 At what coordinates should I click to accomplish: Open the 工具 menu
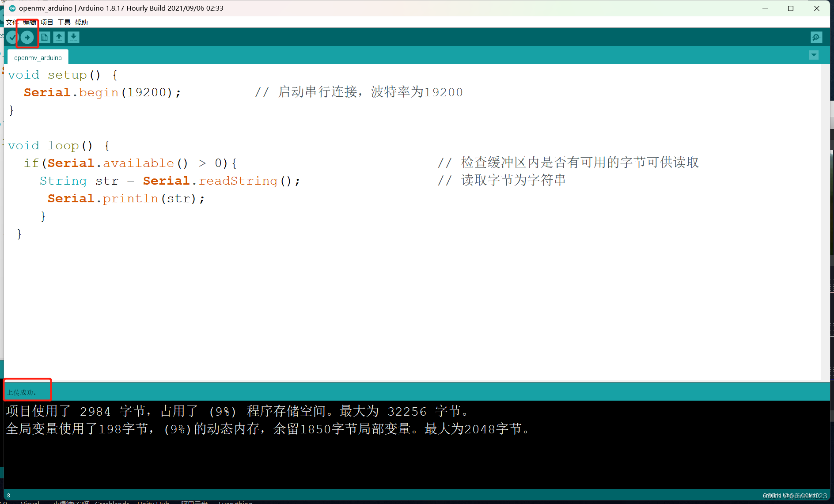click(x=64, y=23)
